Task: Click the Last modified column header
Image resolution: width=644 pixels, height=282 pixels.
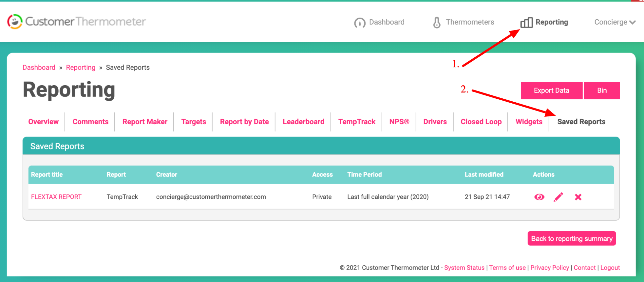Action: [x=484, y=174]
